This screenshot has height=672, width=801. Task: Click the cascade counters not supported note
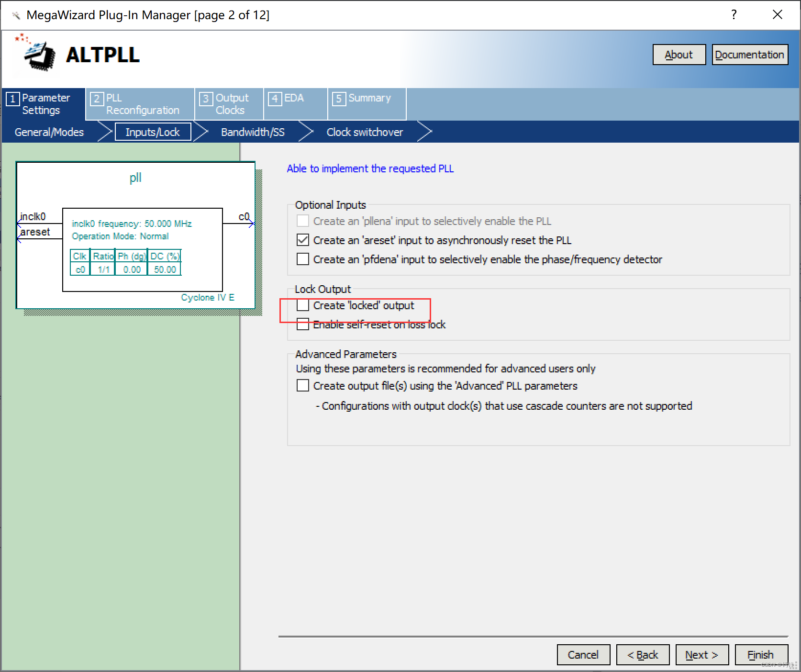(504, 406)
